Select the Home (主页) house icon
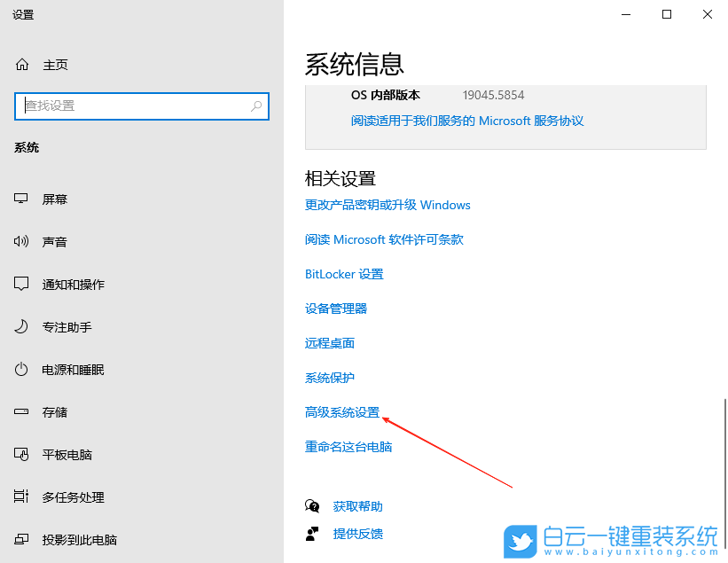The width and height of the screenshot is (728, 563). (20, 64)
